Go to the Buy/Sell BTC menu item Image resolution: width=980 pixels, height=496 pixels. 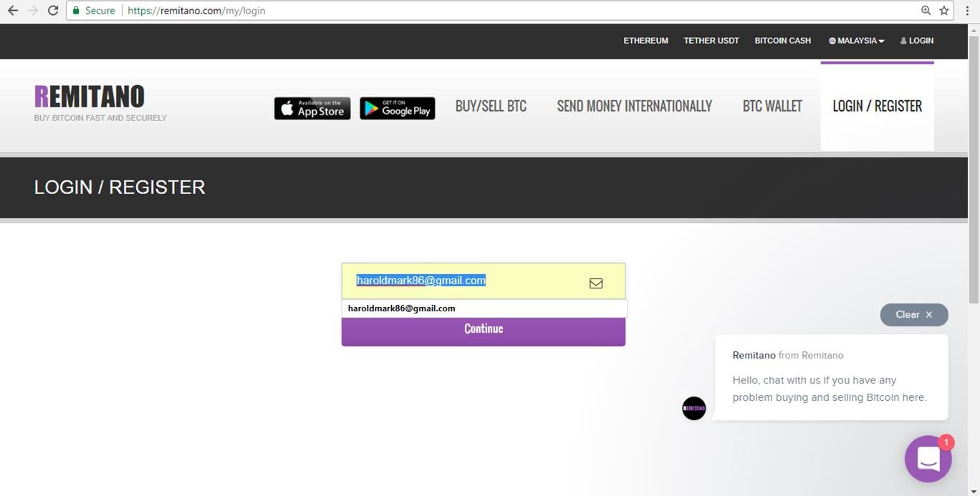(x=491, y=106)
